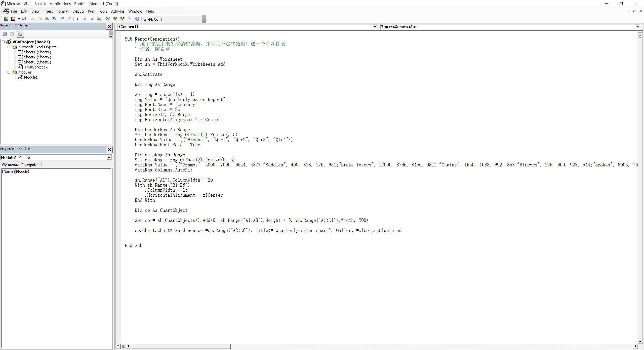Viewport: 644px width, 350px height.
Task: Open the Object Browser icon
Action: (x=122, y=19)
